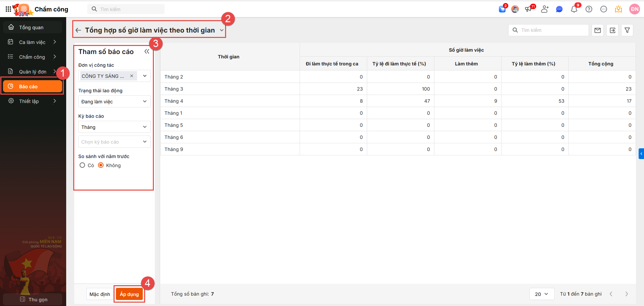644x306 pixels.
Task: Open the Tổng quan sidebar menu
Action: point(31,28)
